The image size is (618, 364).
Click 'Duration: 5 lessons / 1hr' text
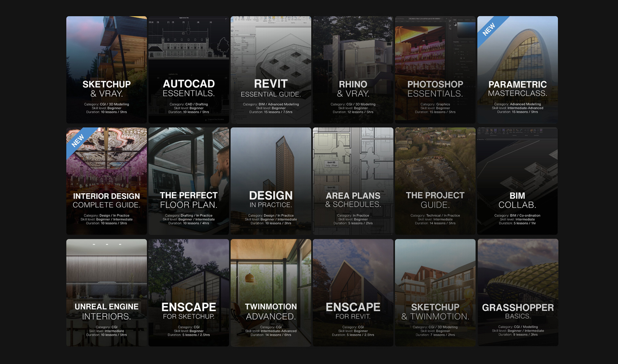tap(517, 223)
